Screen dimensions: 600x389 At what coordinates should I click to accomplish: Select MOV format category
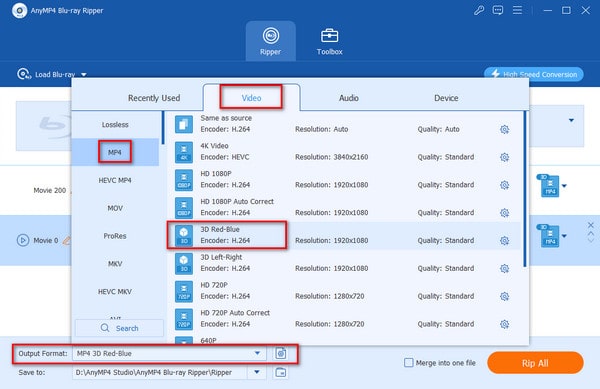coord(115,208)
